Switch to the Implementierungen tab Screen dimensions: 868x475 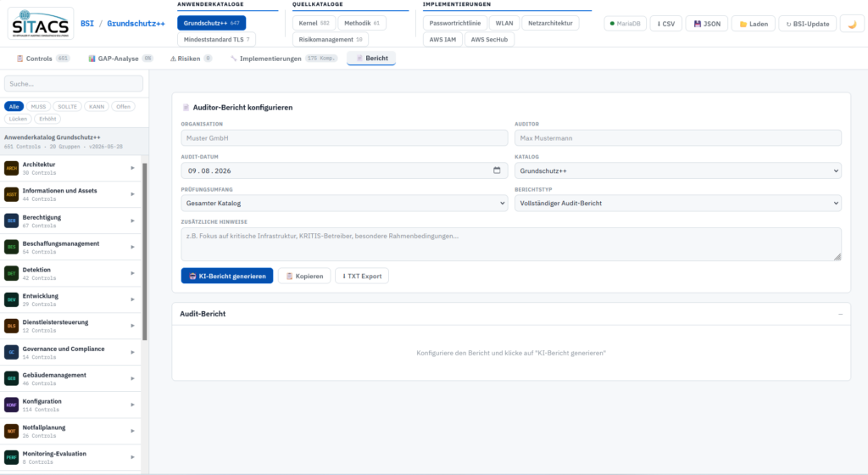[283, 59]
